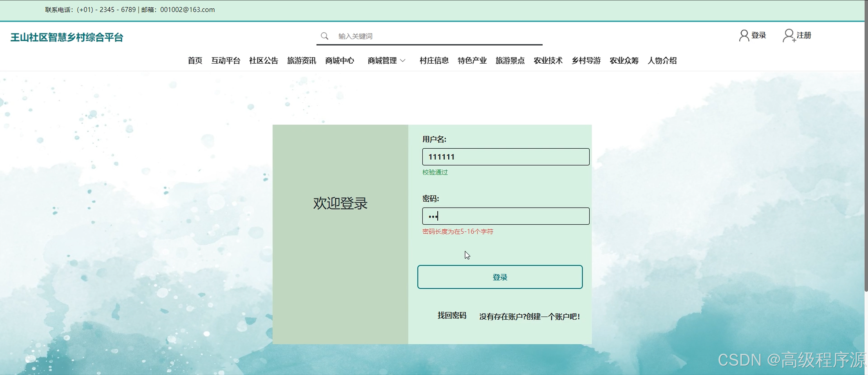Click the register user-plus icon
Screen dimensions: 868x375
pyautogui.click(x=788, y=35)
